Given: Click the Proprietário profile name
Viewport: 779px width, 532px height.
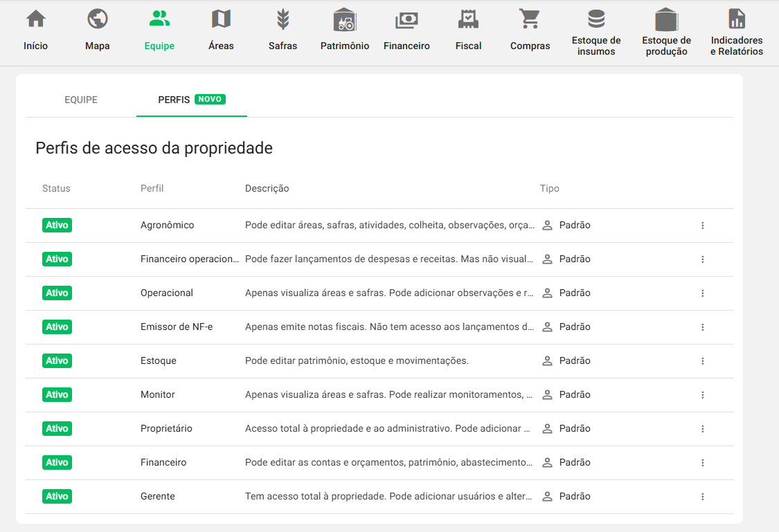Looking at the screenshot, I should click(166, 429).
